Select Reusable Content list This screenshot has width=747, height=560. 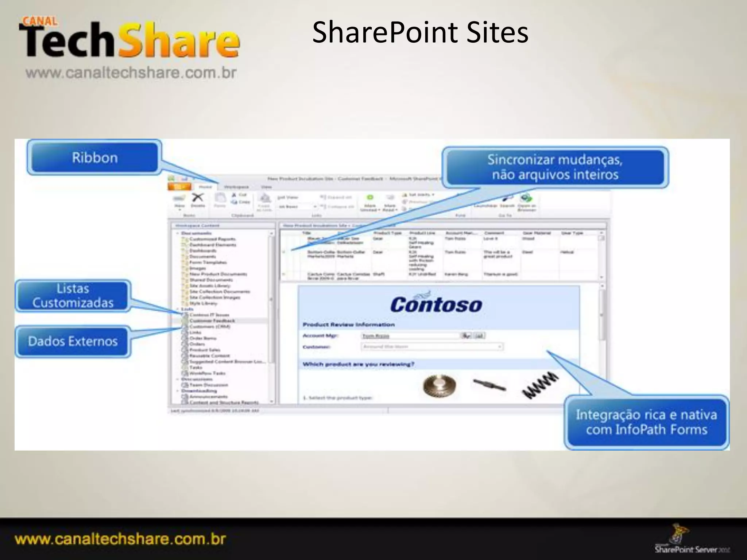pyautogui.click(x=210, y=356)
